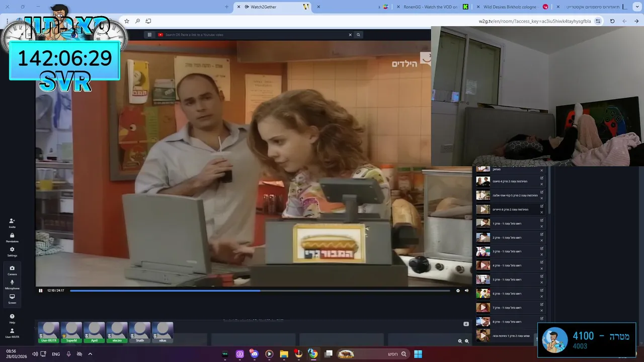Expand the system tray hidden icons
The image size is (644, 362).
(x=90, y=354)
